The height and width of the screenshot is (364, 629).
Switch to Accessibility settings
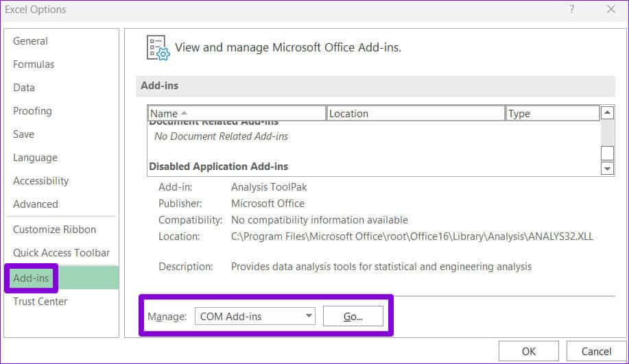click(x=40, y=181)
